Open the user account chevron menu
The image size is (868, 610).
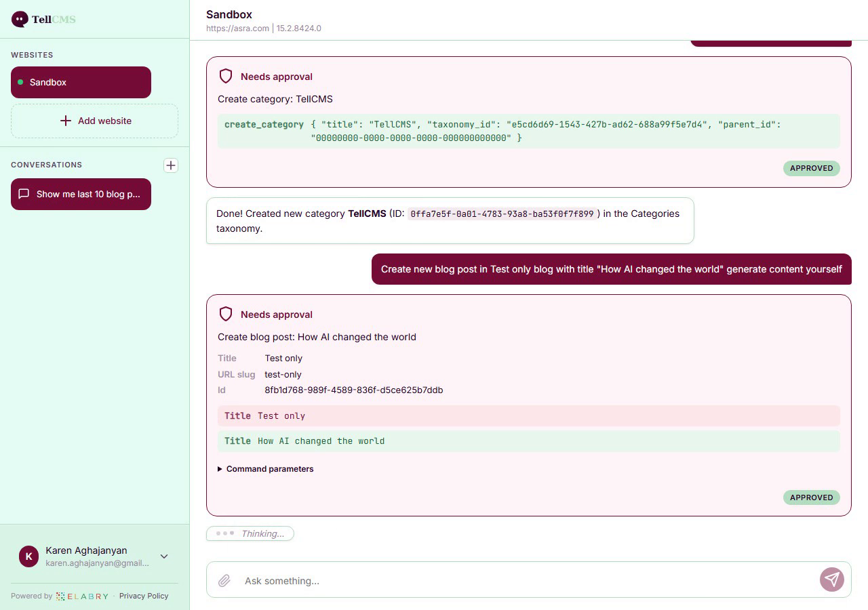pos(164,556)
